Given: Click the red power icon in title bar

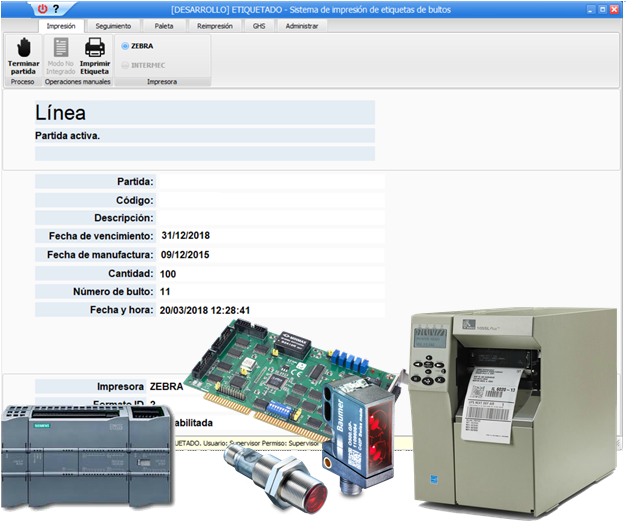Looking at the screenshot, I should [x=42, y=9].
